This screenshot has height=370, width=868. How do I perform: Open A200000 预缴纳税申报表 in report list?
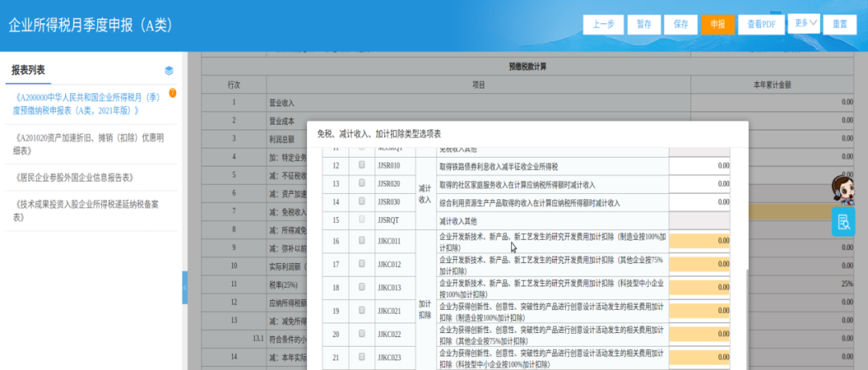tap(88, 104)
